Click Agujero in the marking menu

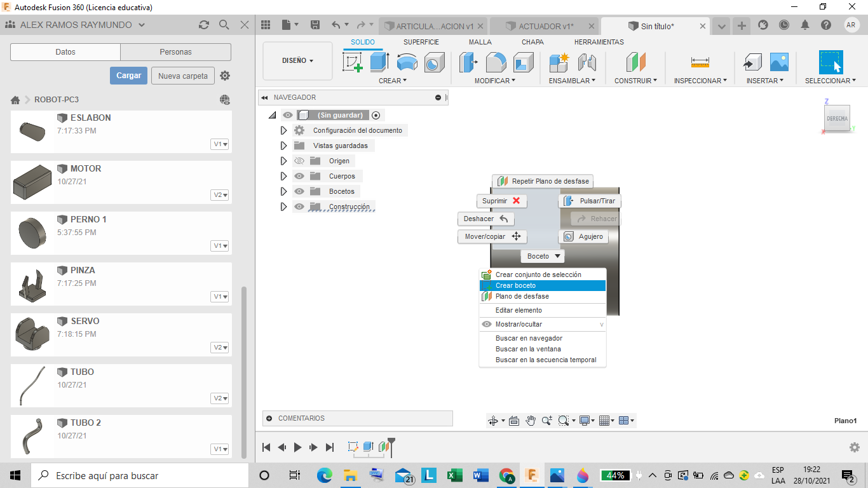click(583, 236)
